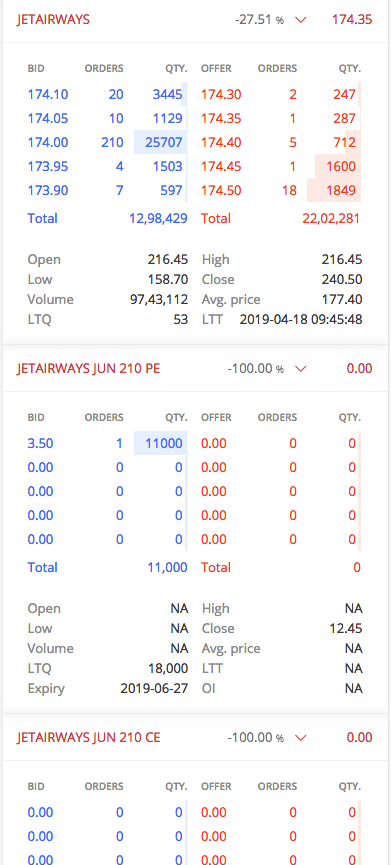The height and width of the screenshot is (865, 391).
Task: Select offer price 174.30
Action: 221,94
